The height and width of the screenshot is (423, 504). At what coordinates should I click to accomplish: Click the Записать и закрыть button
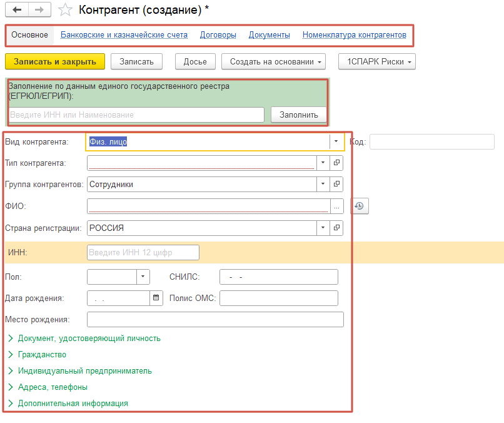[x=55, y=61]
